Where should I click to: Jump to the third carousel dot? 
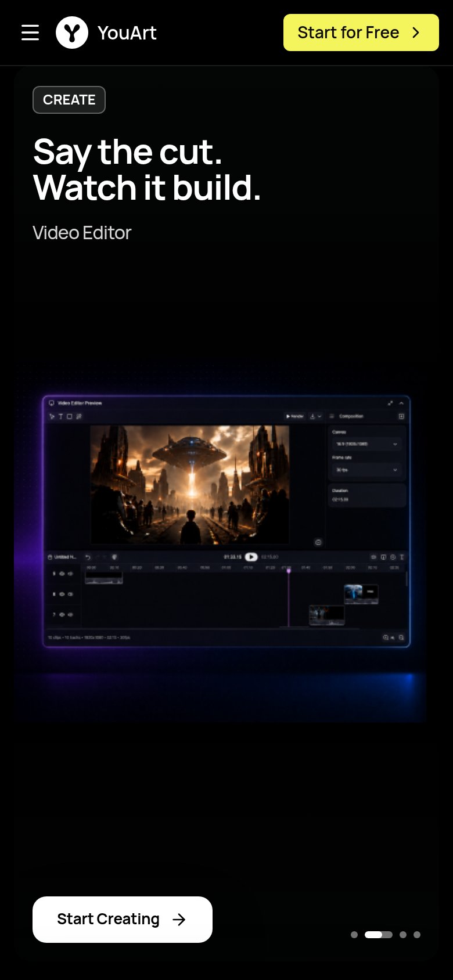tap(403, 935)
